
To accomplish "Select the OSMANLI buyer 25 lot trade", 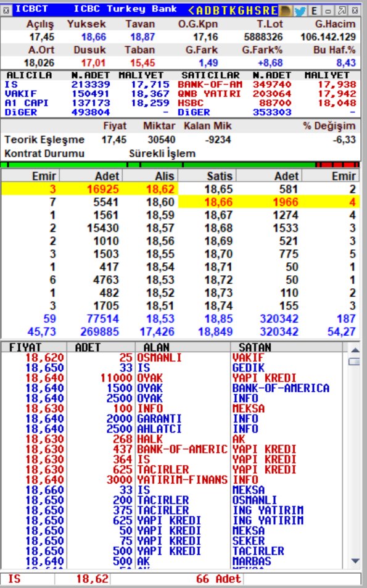I will (x=171, y=358).
